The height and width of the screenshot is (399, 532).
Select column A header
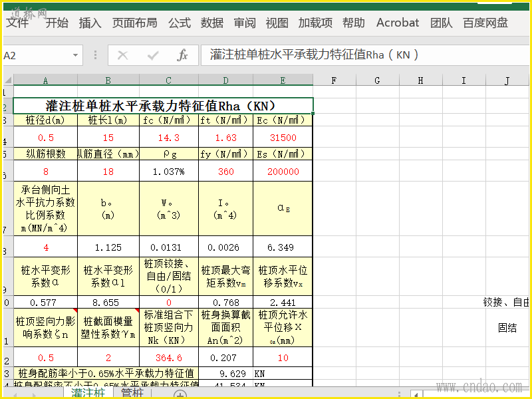coord(45,80)
